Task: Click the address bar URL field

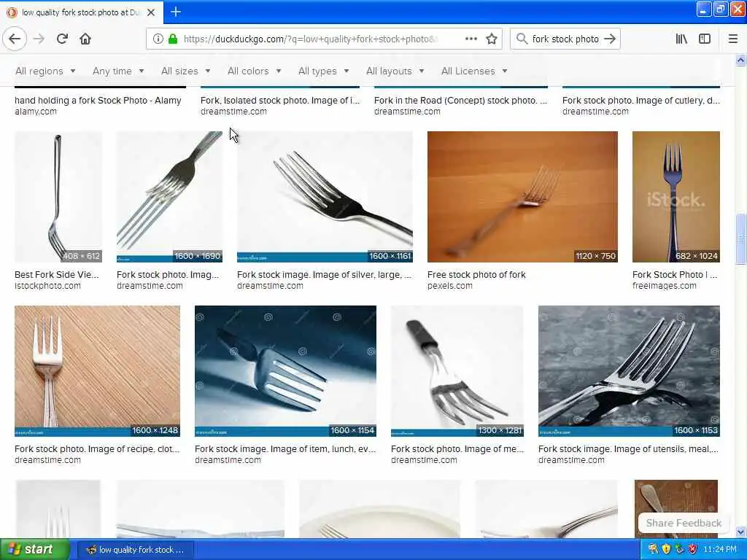Action: [x=309, y=39]
